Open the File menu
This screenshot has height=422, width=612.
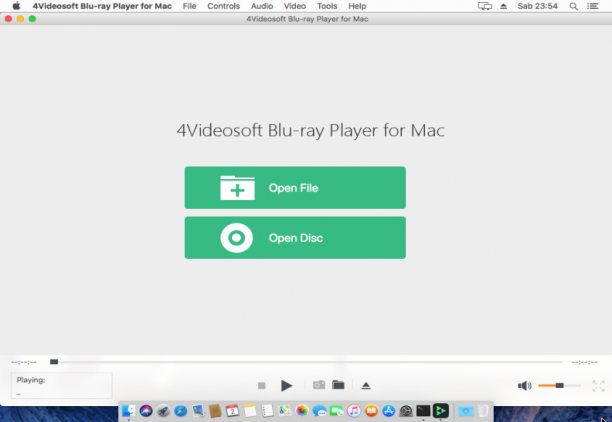[x=189, y=6]
